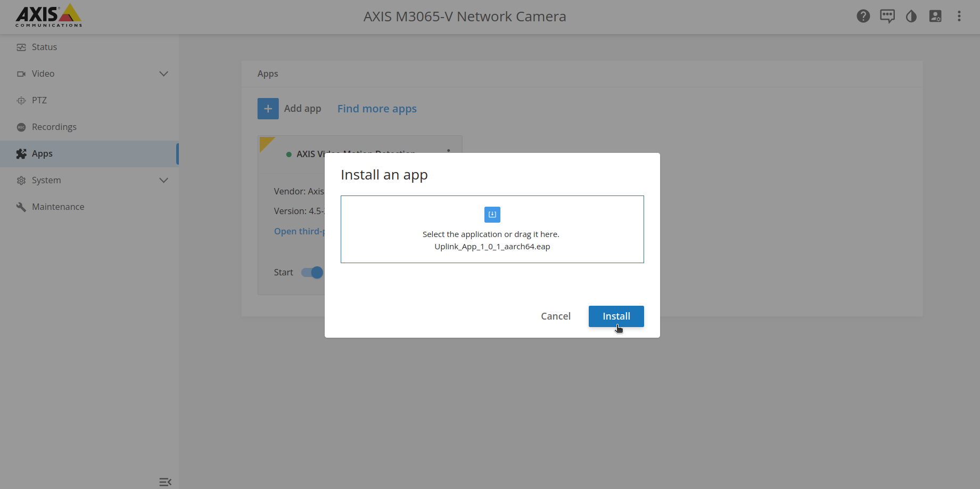Open the Maintenance section
The height and width of the screenshot is (489, 980).
tap(57, 207)
